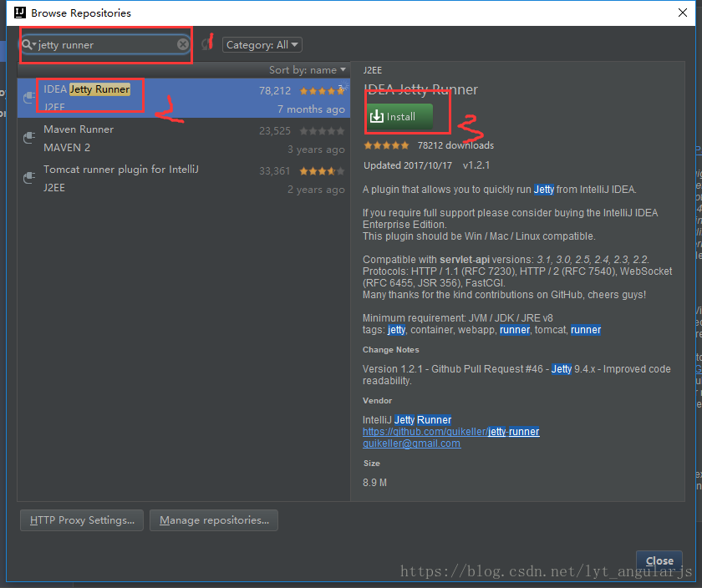The width and height of the screenshot is (702, 588).
Task: Select Maven Runner in plugin list
Action: (x=184, y=139)
